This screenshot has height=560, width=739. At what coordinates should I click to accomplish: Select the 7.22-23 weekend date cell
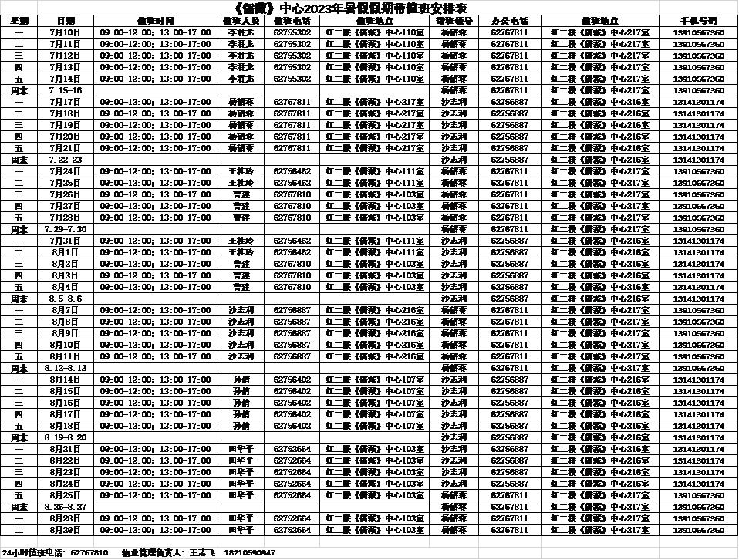(66, 160)
